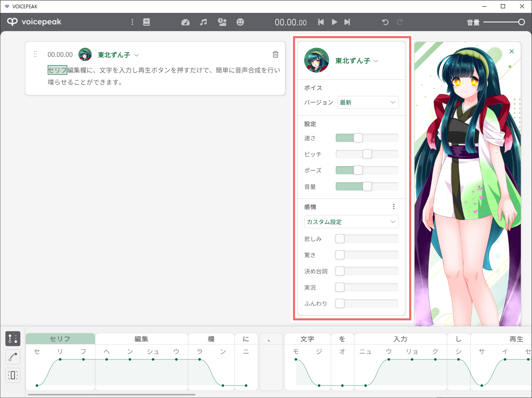Viewport: 532px width, 398px height.
Task: Select the phoneme length edit mode icon
Action: 13,375
